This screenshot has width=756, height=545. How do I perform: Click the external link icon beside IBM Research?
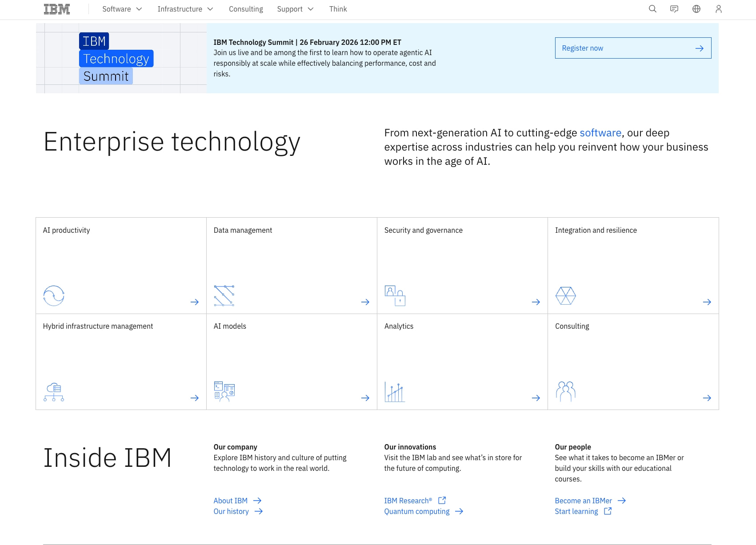442,500
